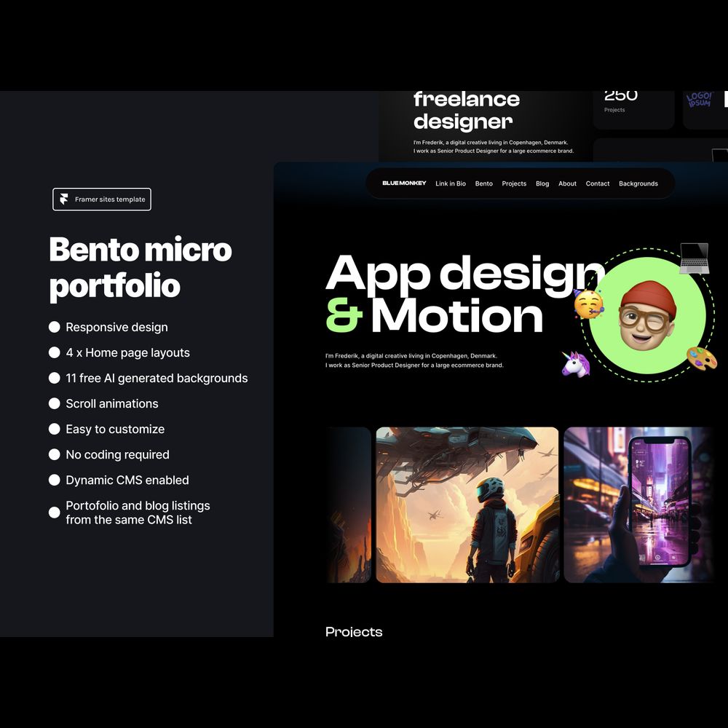728x728 pixels.
Task: Open the Projects navigation link
Action: pyautogui.click(x=514, y=183)
